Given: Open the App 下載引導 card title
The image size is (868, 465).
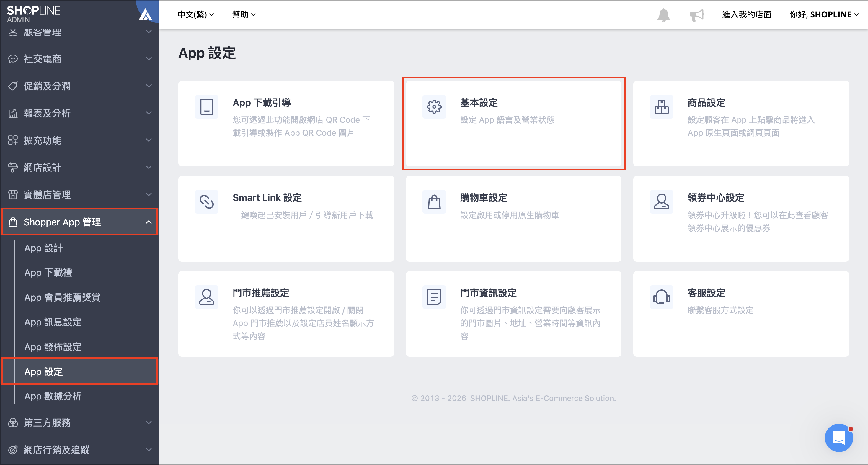Looking at the screenshot, I should point(262,103).
